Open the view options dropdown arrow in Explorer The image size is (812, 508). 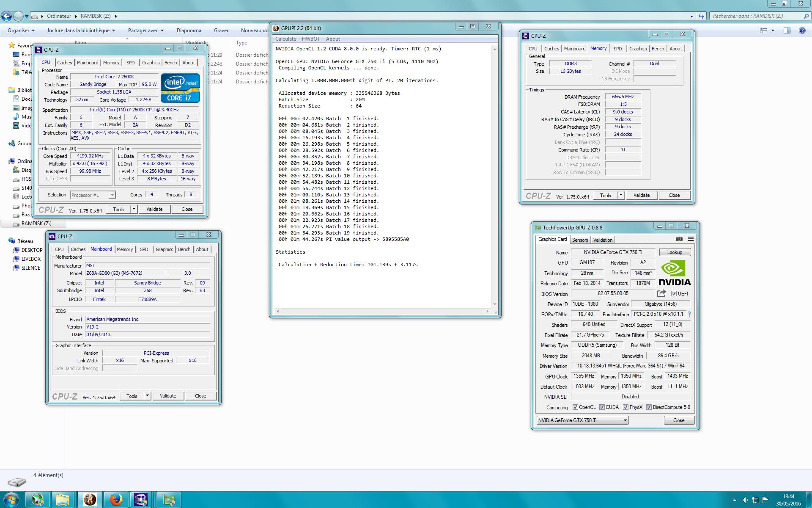pyautogui.click(x=773, y=30)
